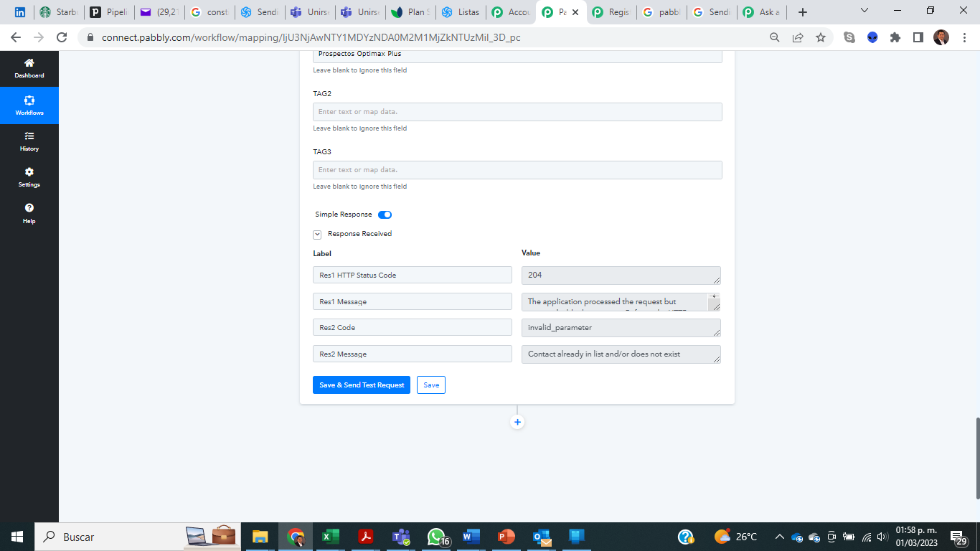Viewport: 980px width, 551px height.
Task: Click the Res1 Message label field
Action: pos(413,301)
